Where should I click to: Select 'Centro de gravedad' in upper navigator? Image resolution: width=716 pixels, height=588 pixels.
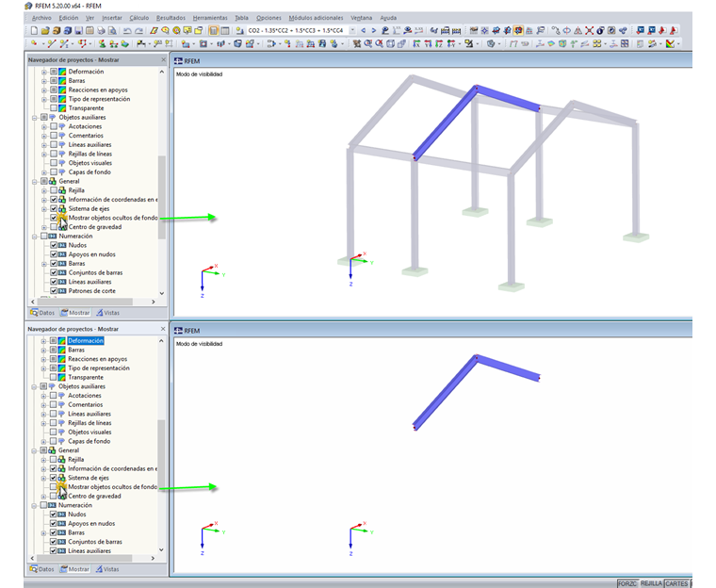pos(95,227)
